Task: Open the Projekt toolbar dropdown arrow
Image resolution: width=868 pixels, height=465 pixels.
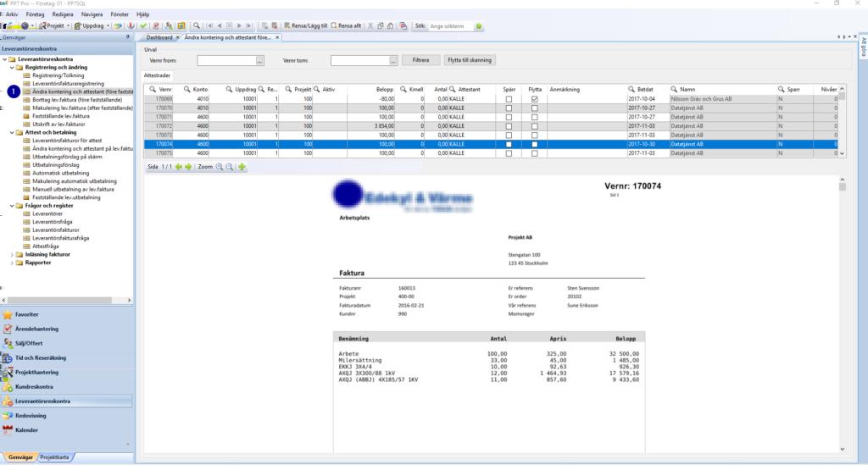Action: [68, 26]
